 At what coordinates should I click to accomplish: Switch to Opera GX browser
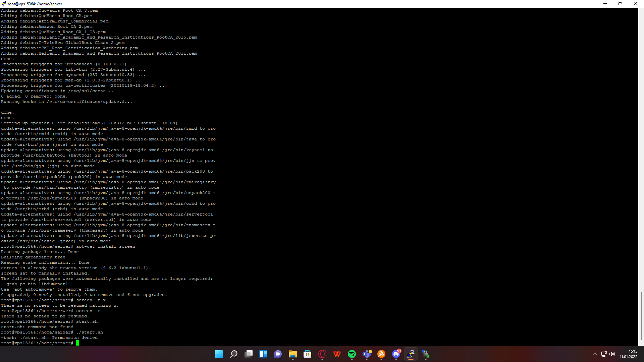click(322, 354)
